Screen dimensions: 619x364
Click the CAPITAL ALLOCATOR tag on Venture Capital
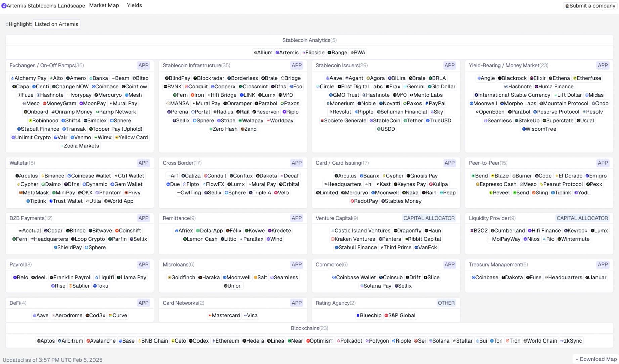click(x=429, y=218)
